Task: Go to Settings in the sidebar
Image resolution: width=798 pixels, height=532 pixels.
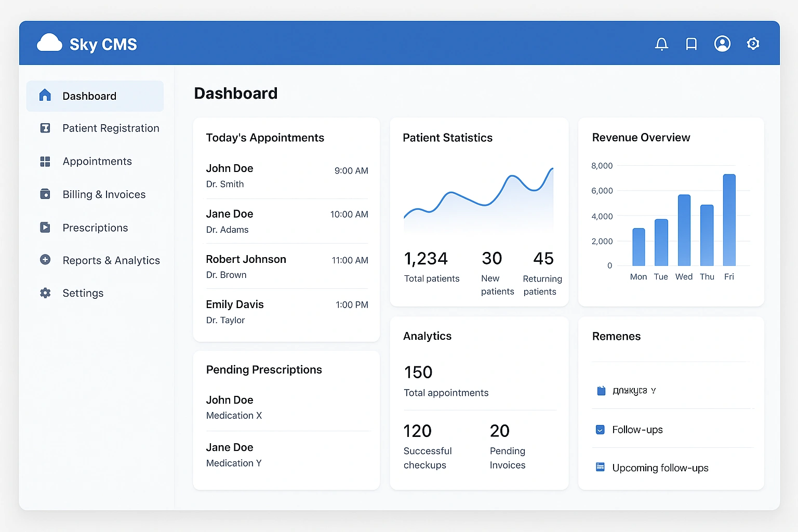Action: tap(83, 293)
